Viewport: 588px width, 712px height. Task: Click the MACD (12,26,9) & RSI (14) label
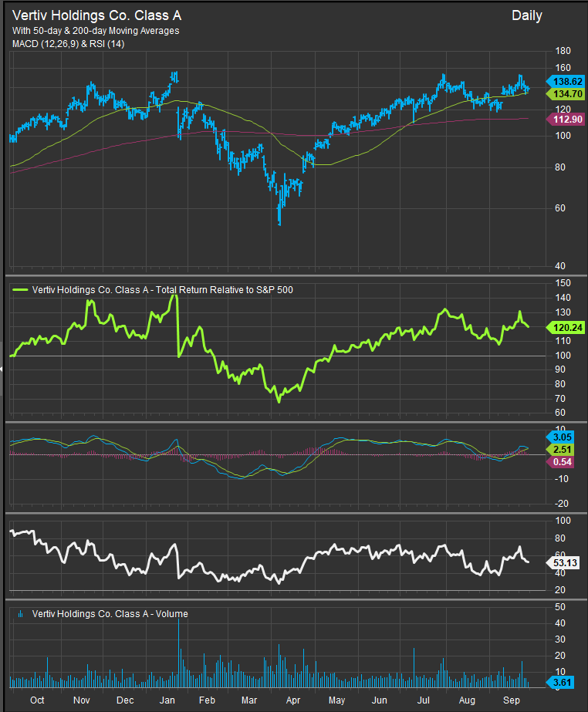coord(69,44)
